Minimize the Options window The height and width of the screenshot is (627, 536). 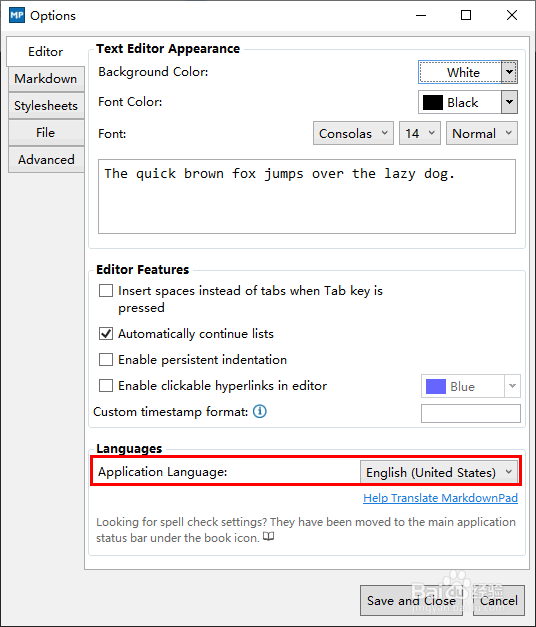421,15
